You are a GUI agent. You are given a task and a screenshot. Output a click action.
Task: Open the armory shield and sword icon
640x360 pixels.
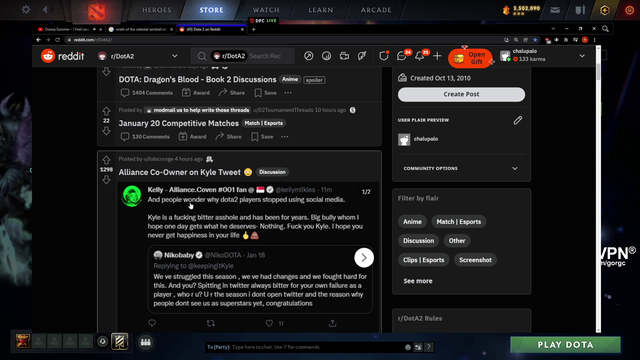tap(580, 10)
